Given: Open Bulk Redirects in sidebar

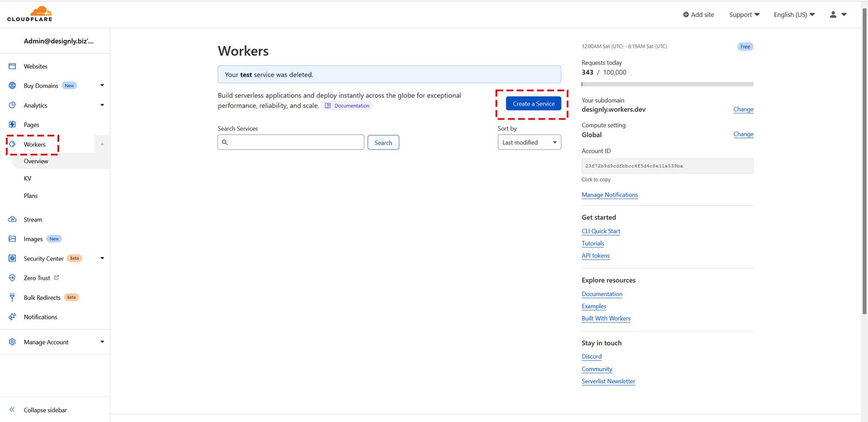Looking at the screenshot, I should coord(42,298).
